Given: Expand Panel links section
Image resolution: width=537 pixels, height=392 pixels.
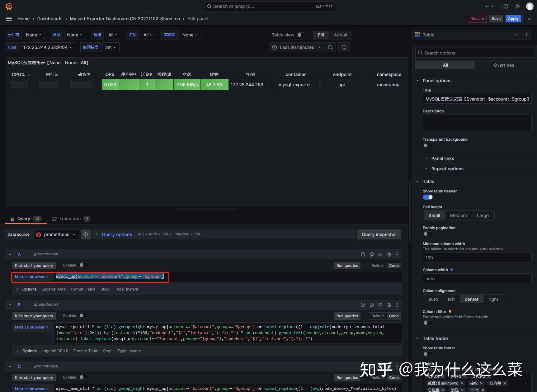Looking at the screenshot, I should click(443, 158).
